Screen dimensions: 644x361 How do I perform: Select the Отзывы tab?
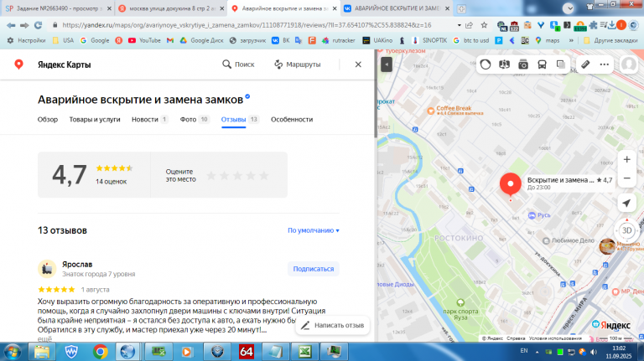240,120
